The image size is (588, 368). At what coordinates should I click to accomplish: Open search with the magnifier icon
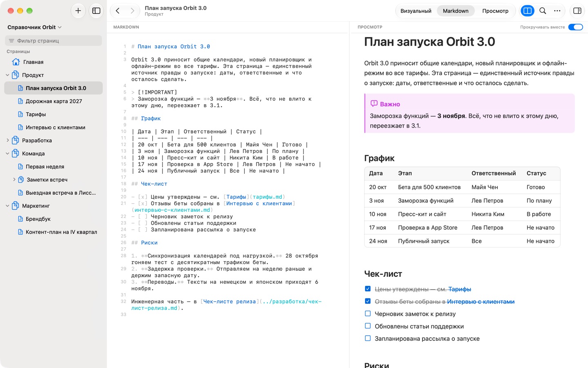pyautogui.click(x=543, y=11)
